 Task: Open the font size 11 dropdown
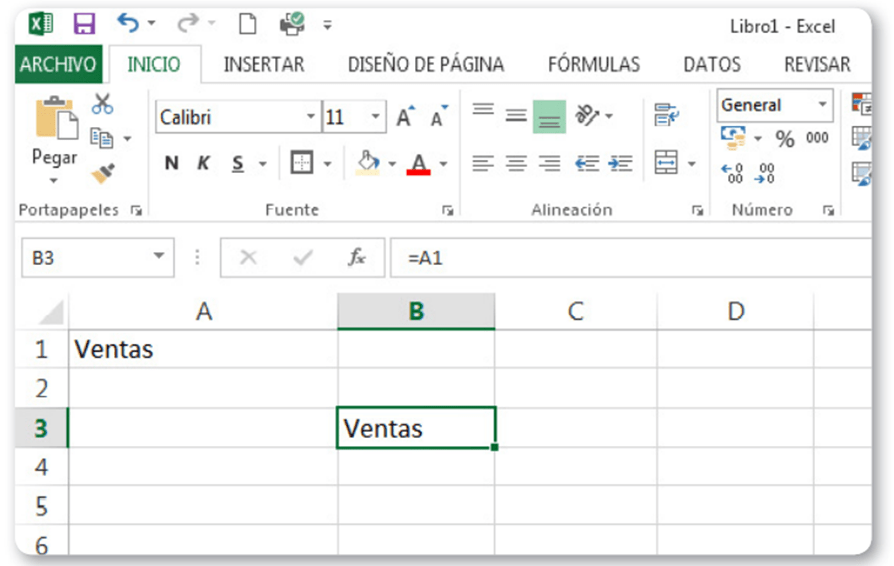tap(375, 116)
